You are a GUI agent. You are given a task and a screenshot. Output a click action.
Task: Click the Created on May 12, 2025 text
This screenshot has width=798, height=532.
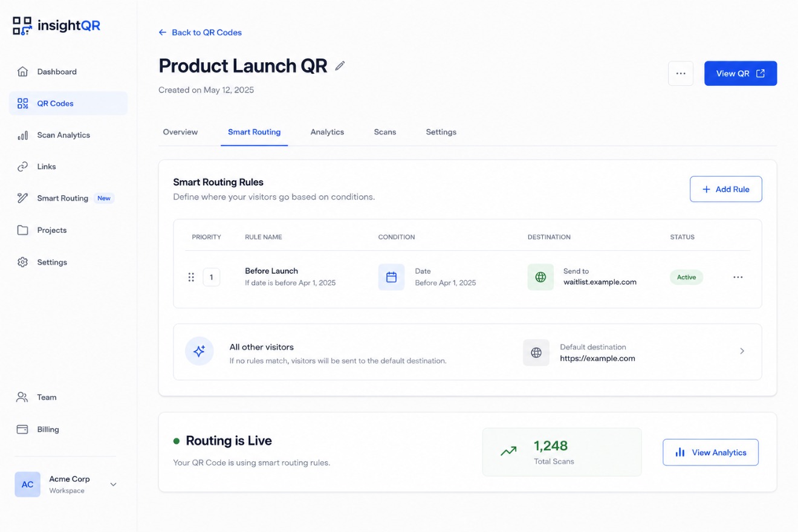206,90
